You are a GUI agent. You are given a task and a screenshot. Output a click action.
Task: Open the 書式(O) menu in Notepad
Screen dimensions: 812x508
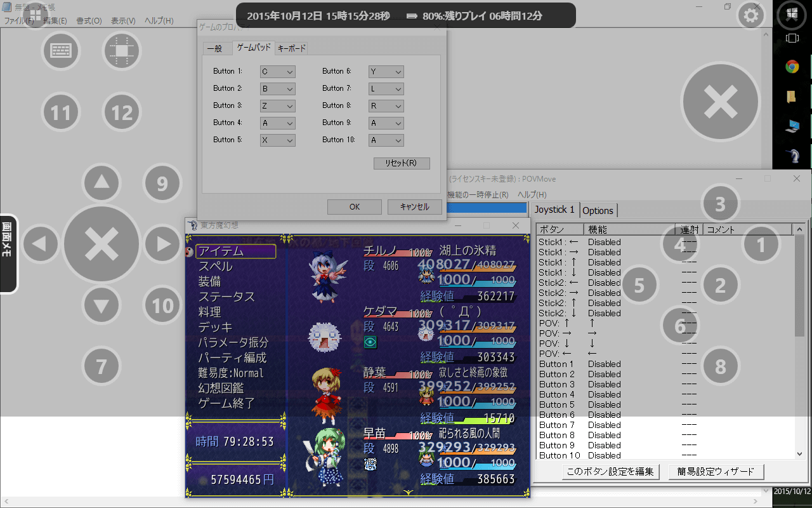(89, 21)
